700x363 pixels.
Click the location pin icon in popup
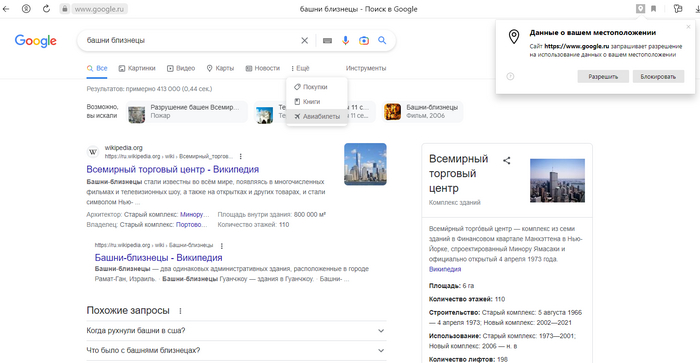(x=514, y=37)
